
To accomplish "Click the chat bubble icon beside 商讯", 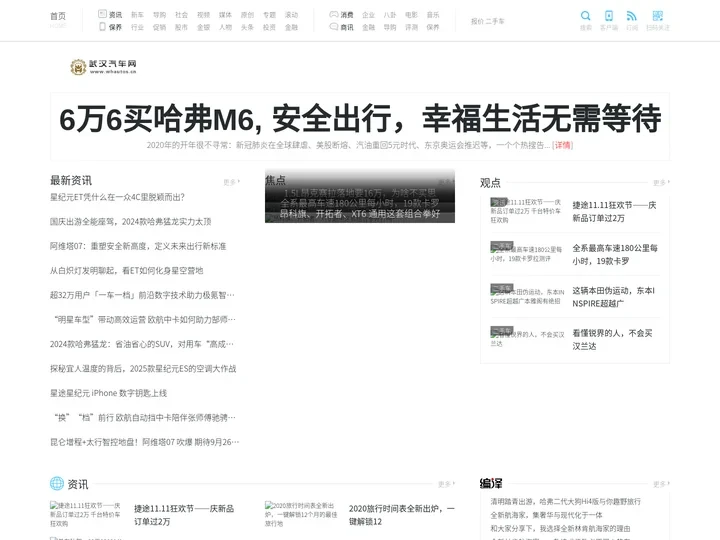I will click(x=334, y=27).
